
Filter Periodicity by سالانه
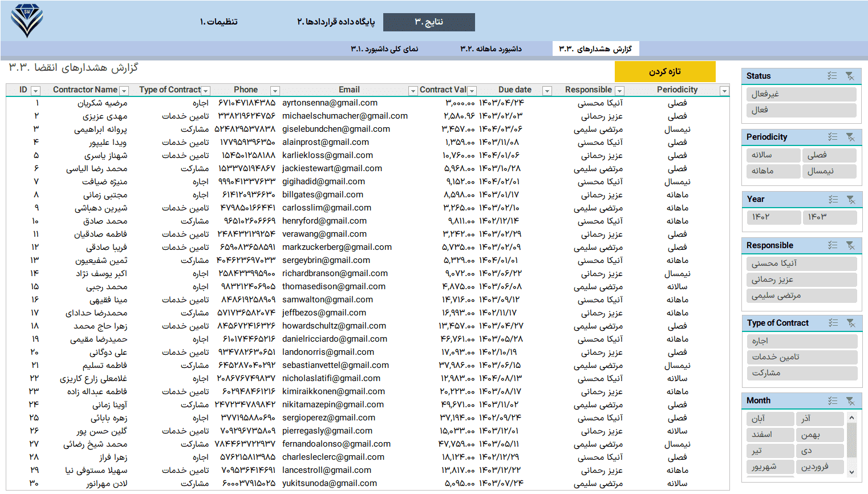pos(773,155)
